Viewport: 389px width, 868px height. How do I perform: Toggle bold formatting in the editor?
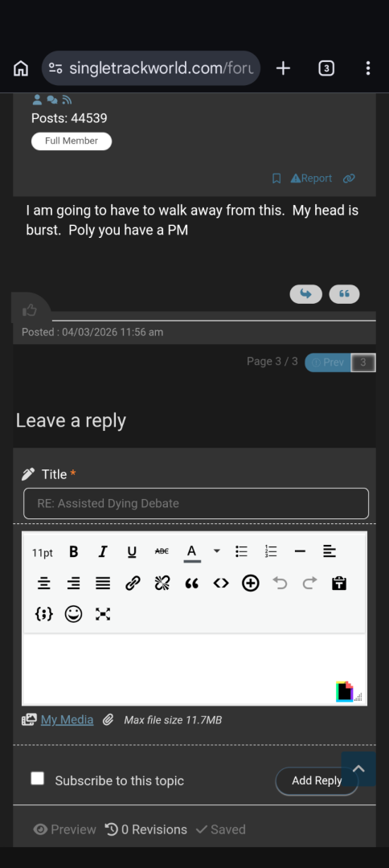pos(73,552)
